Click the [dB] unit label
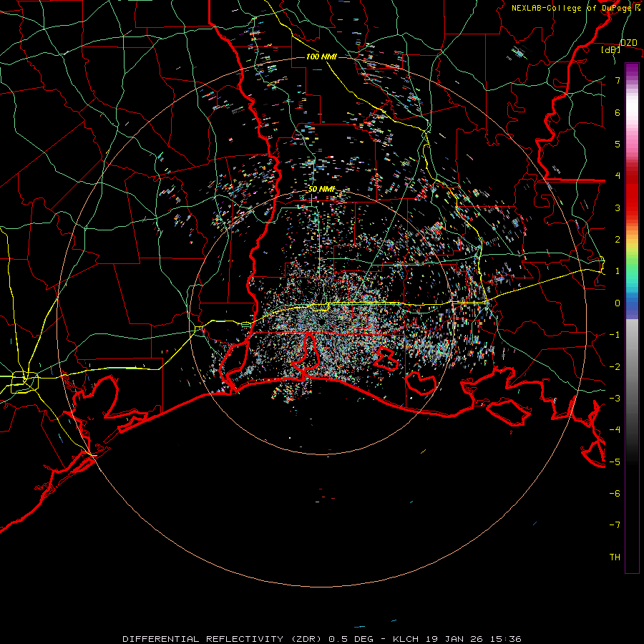The height and width of the screenshot is (644, 644). (611, 50)
